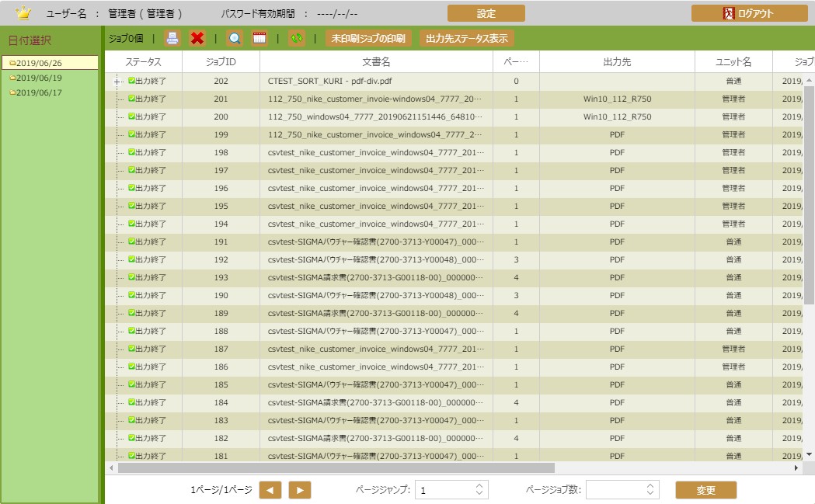Screen dimensions: 815x504
Task: Click the red X delete icon
Action: (x=197, y=38)
